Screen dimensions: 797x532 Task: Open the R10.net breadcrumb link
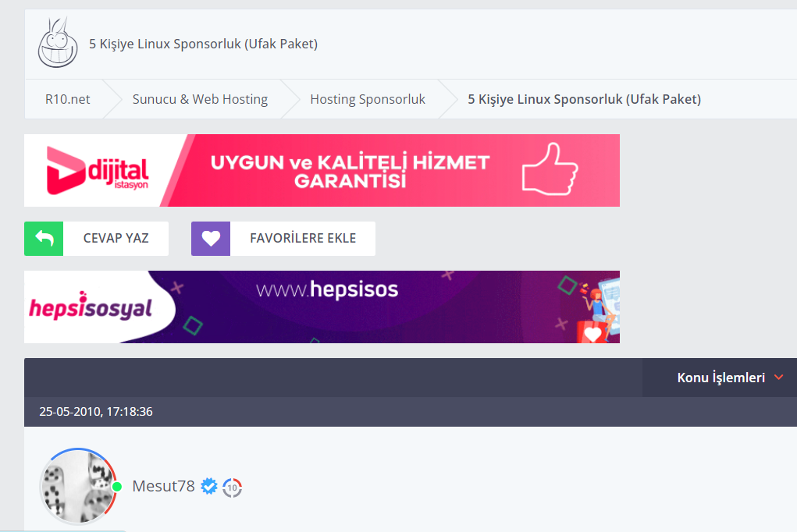click(x=67, y=99)
